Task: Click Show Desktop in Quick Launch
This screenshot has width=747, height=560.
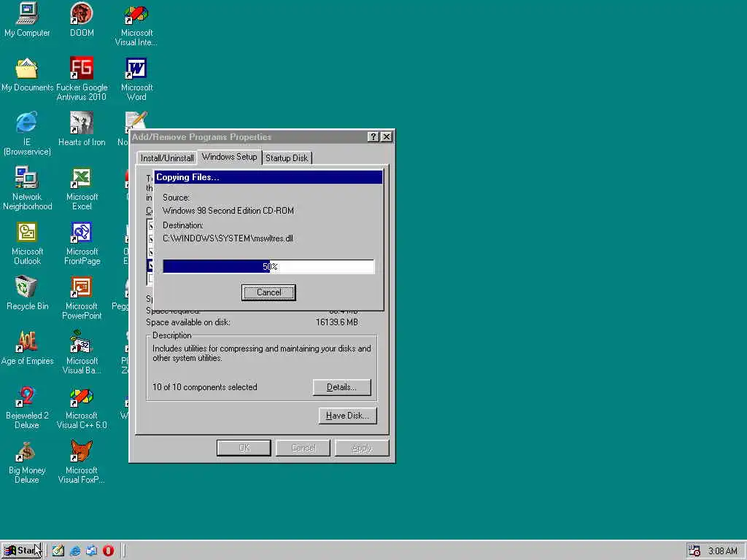Action: [x=58, y=551]
